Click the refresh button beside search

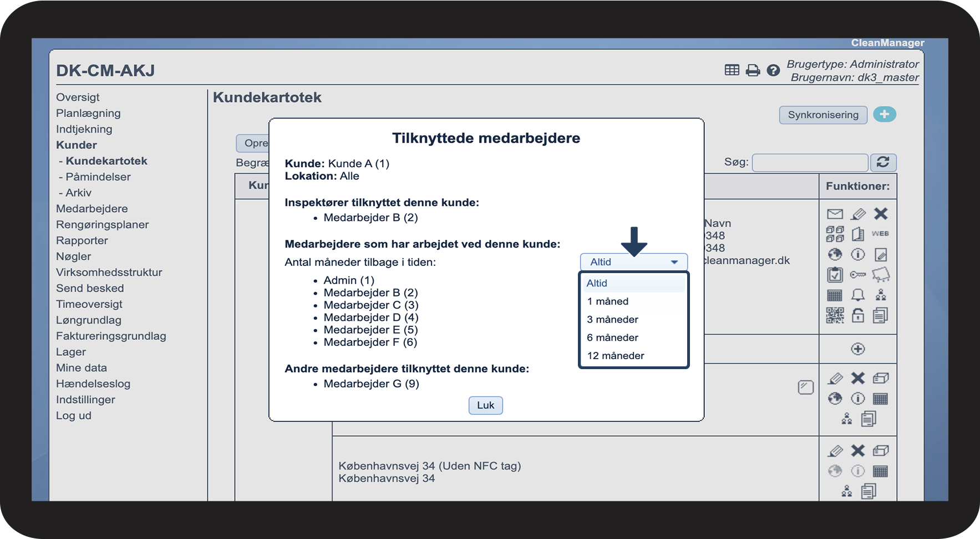pos(883,163)
